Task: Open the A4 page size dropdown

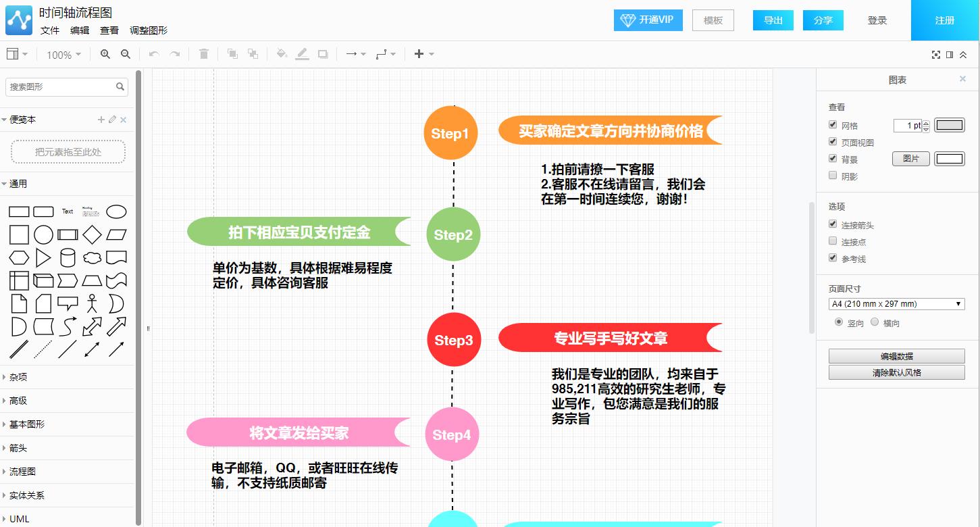Action: [x=896, y=303]
